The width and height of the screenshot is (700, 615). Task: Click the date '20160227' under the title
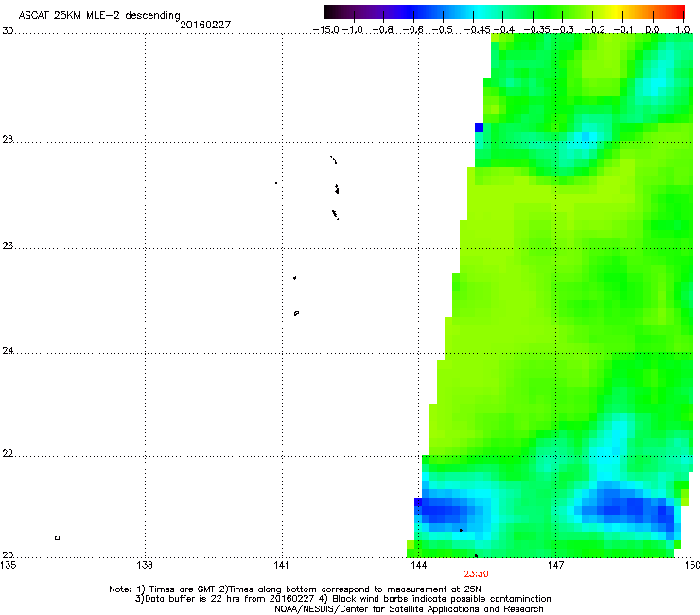pos(205,25)
